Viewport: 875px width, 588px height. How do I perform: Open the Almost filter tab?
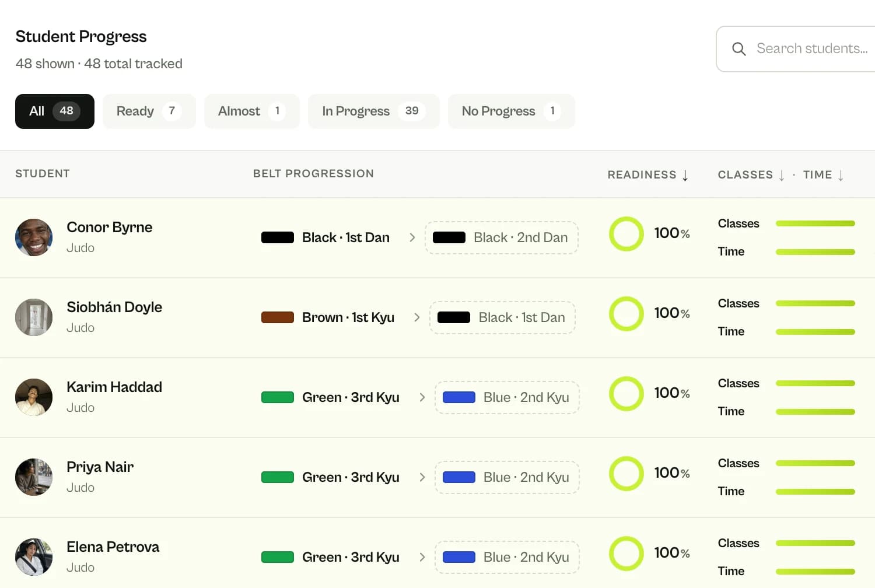click(x=252, y=111)
